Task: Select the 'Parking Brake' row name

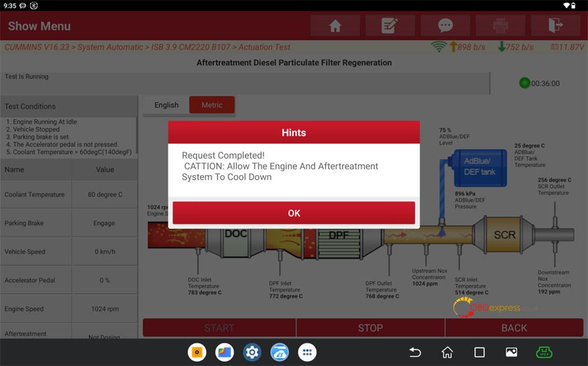Action: click(x=24, y=223)
